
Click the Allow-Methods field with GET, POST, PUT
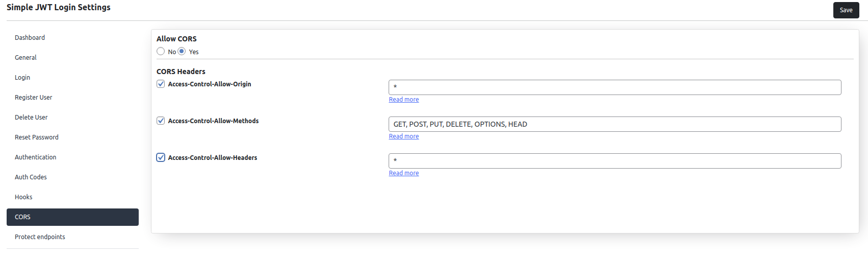point(615,124)
